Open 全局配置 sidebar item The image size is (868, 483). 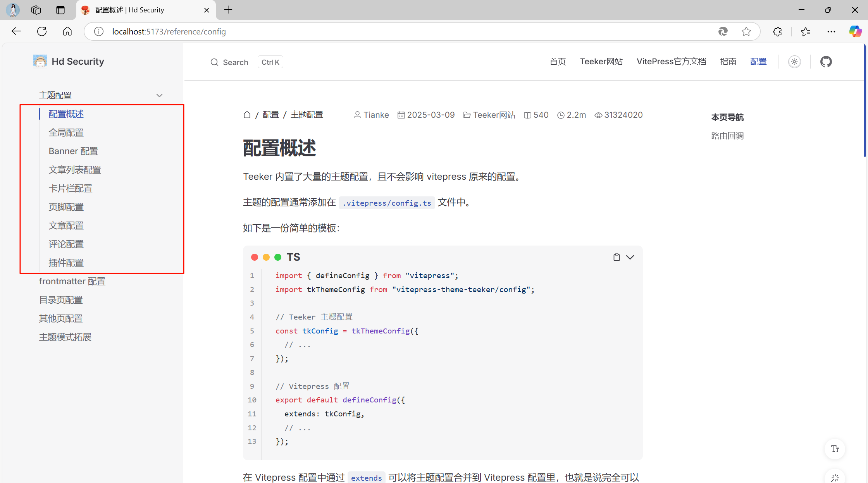click(x=66, y=132)
